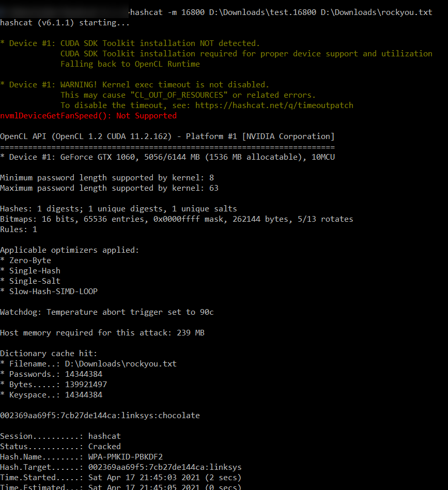Screen dimensions: 448x490
Task: Click the 'GeForce GTX 1060' device line
Action: tap(167, 157)
